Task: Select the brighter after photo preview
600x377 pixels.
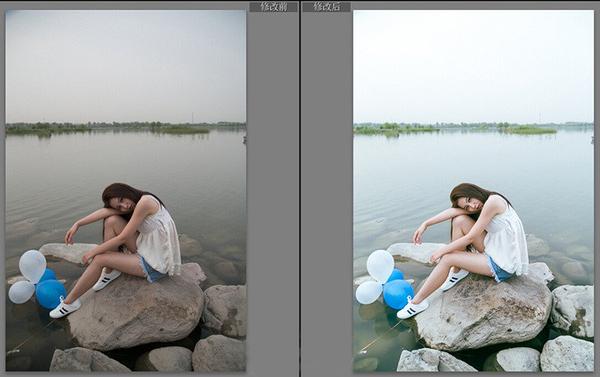Action: pyautogui.click(x=473, y=191)
